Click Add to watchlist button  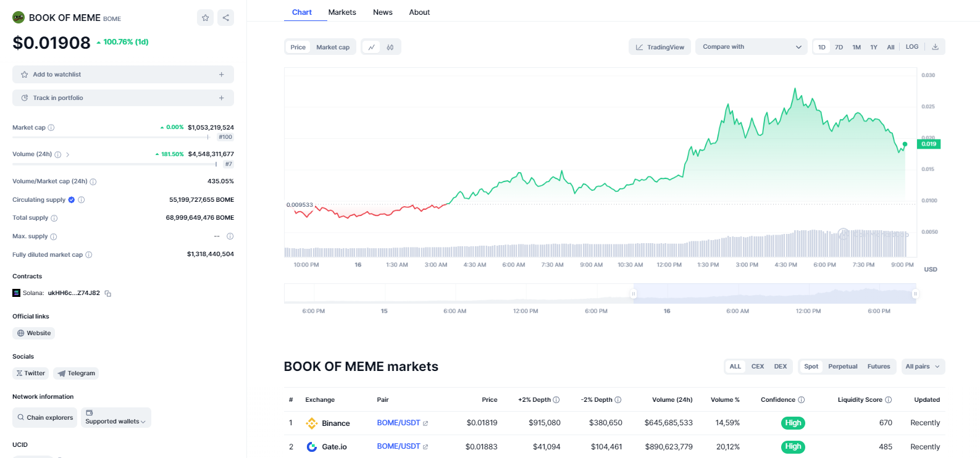point(123,75)
